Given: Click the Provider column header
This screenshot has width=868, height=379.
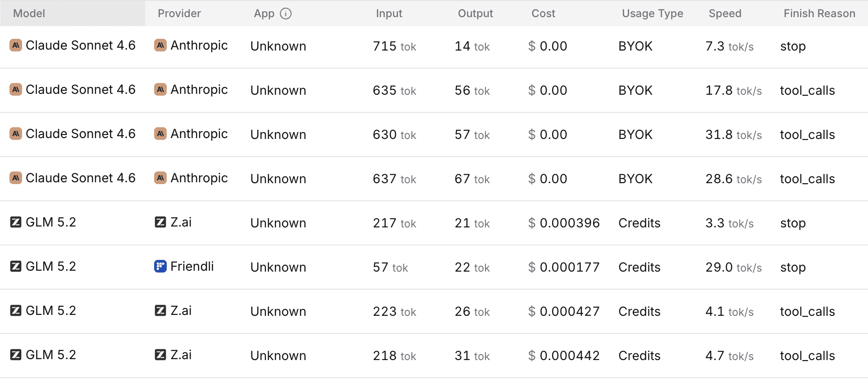Looking at the screenshot, I should (179, 14).
